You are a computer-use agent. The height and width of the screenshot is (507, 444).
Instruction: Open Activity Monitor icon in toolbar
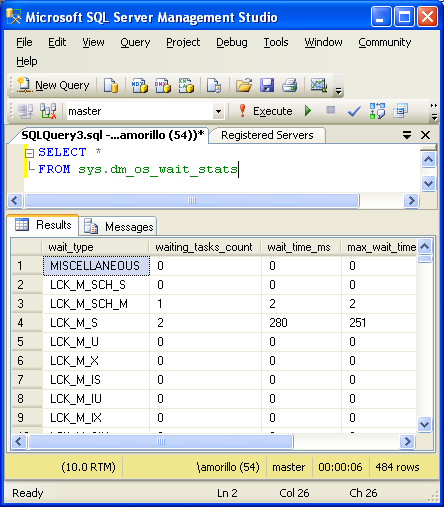point(319,85)
